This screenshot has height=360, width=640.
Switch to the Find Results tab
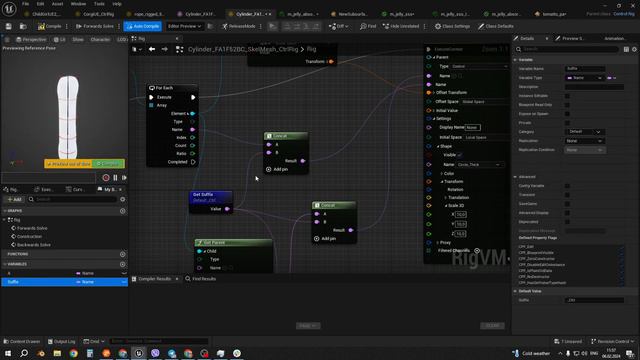coord(200,279)
